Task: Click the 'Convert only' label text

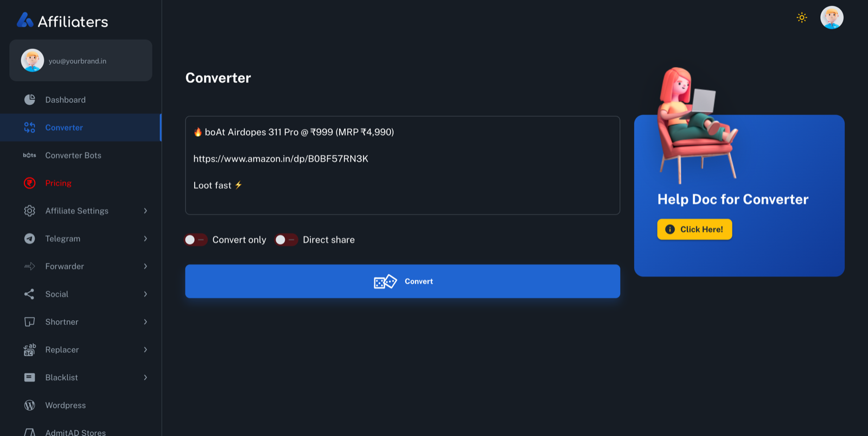Action: click(x=239, y=239)
